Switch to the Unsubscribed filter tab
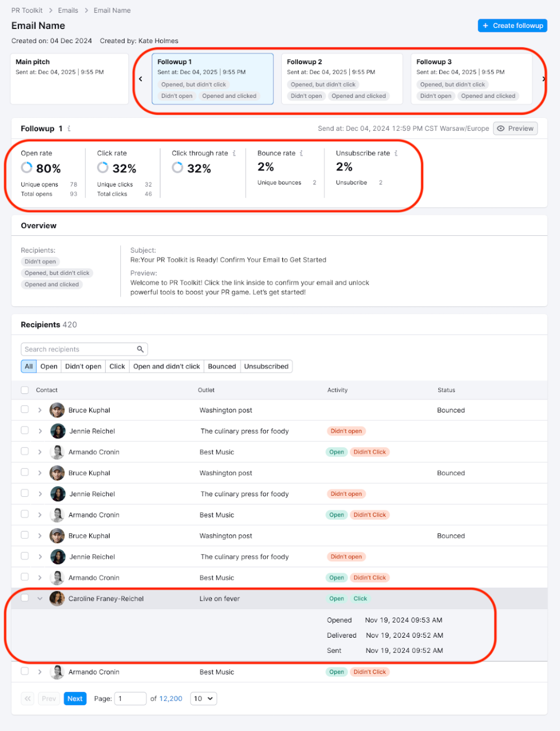This screenshot has height=731, width=560. [266, 367]
